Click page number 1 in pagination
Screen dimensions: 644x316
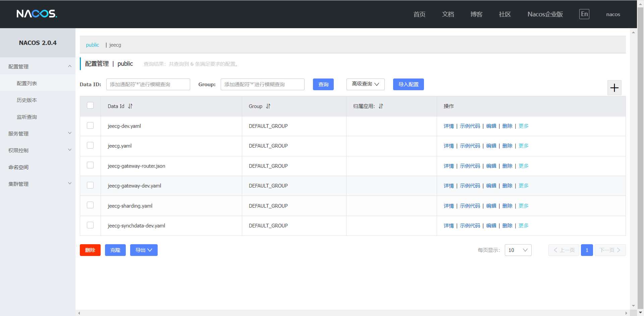[587, 250]
